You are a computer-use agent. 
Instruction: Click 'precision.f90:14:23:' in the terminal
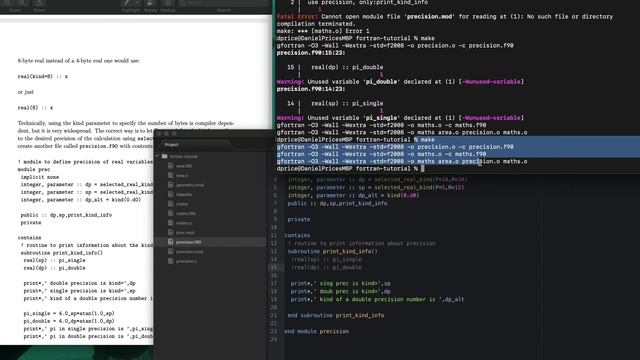pos(311,89)
